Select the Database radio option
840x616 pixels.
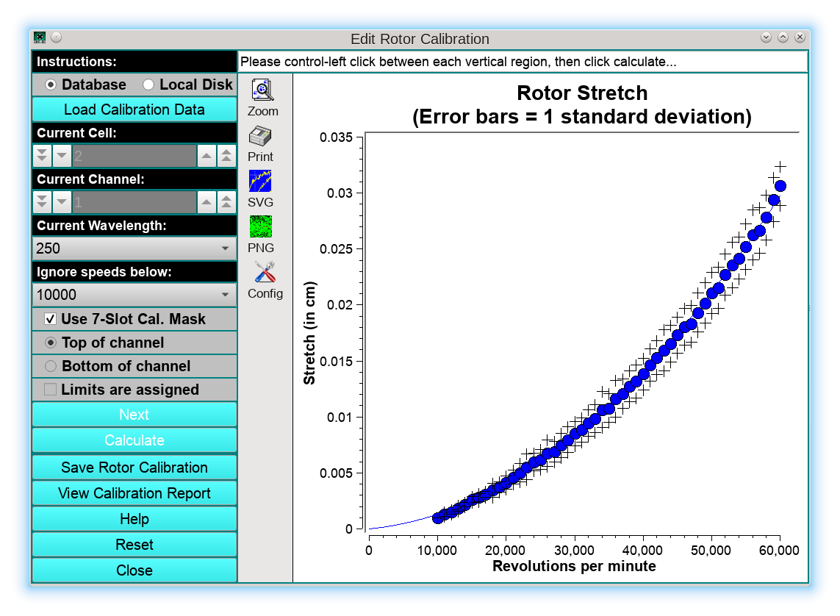coord(51,85)
